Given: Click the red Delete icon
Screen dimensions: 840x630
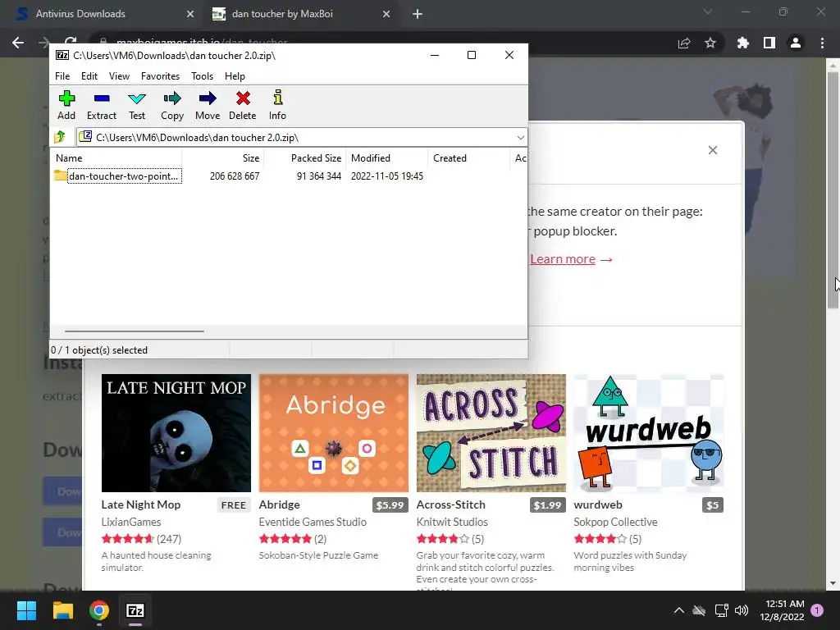Looking at the screenshot, I should tap(243, 105).
